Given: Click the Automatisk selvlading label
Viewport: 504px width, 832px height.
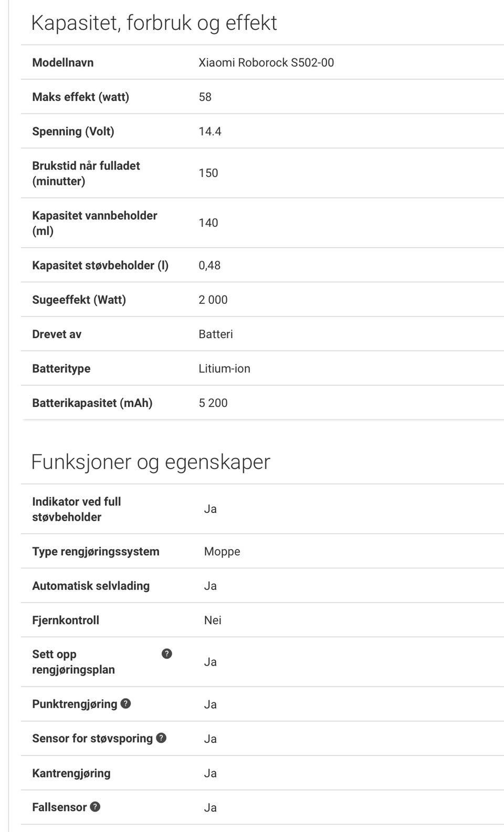Looking at the screenshot, I should [91, 586].
